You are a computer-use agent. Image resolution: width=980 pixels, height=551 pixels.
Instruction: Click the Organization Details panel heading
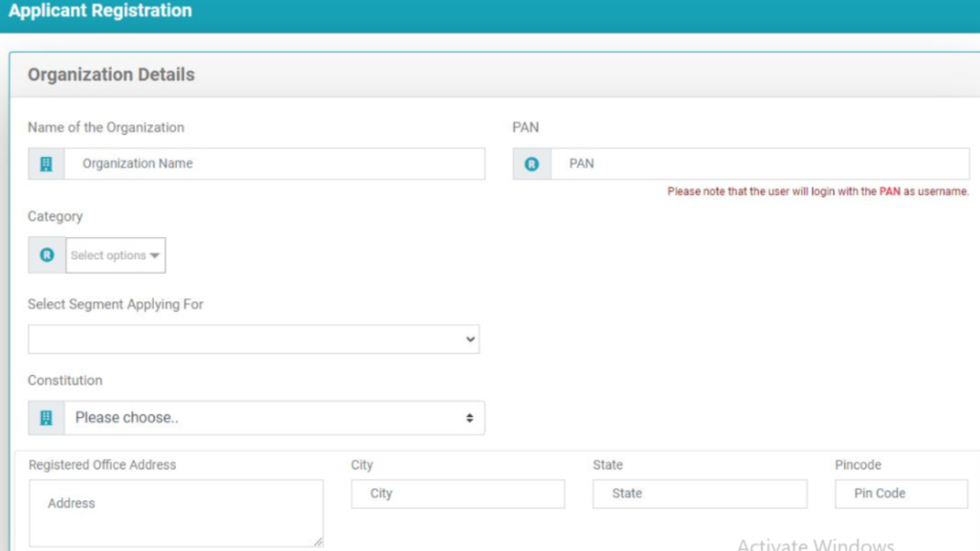pos(111,75)
